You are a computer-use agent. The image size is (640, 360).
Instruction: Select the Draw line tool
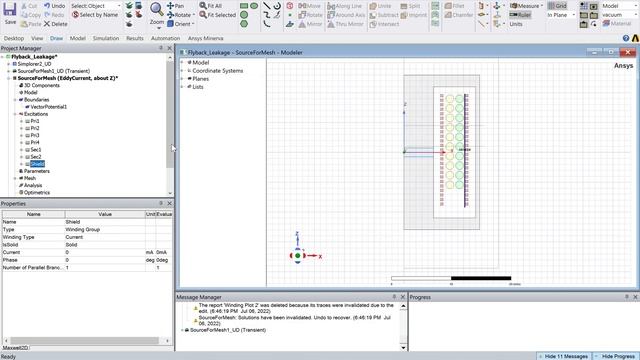click(x=267, y=6)
